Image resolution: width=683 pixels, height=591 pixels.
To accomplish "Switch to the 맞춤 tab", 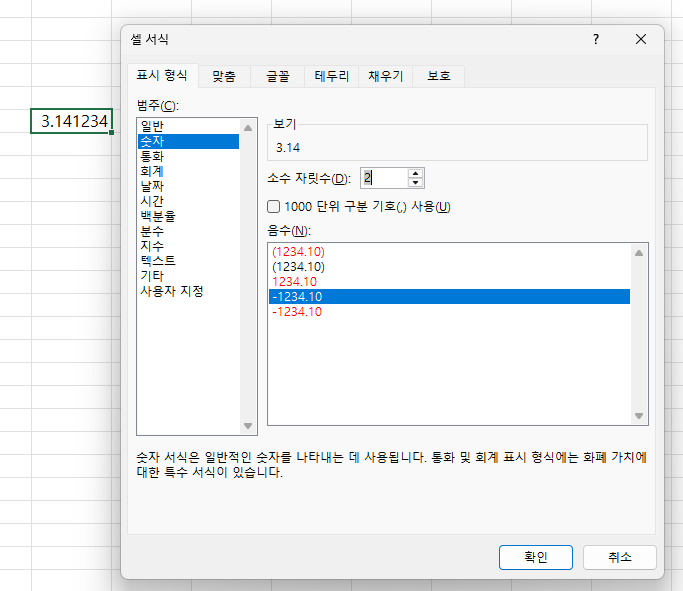I will click(x=224, y=76).
